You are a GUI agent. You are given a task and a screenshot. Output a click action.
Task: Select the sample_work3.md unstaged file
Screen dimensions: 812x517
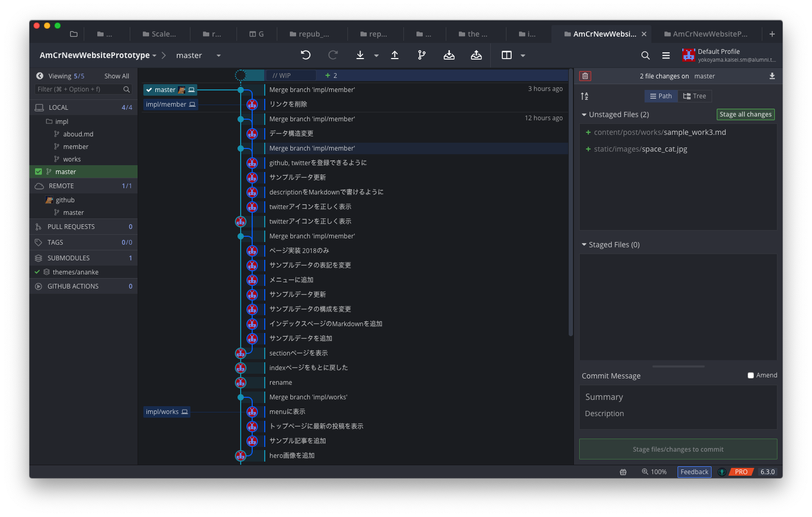click(678, 132)
